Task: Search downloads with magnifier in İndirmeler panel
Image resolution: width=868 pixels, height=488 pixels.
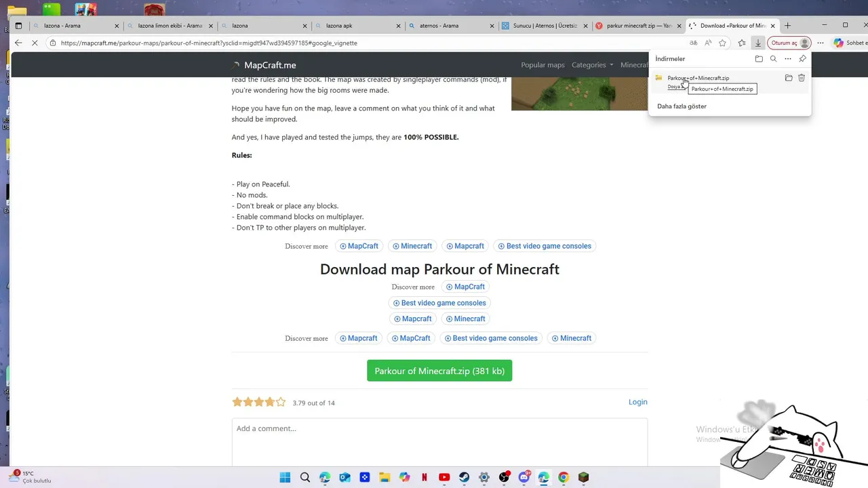Action: coord(773,59)
